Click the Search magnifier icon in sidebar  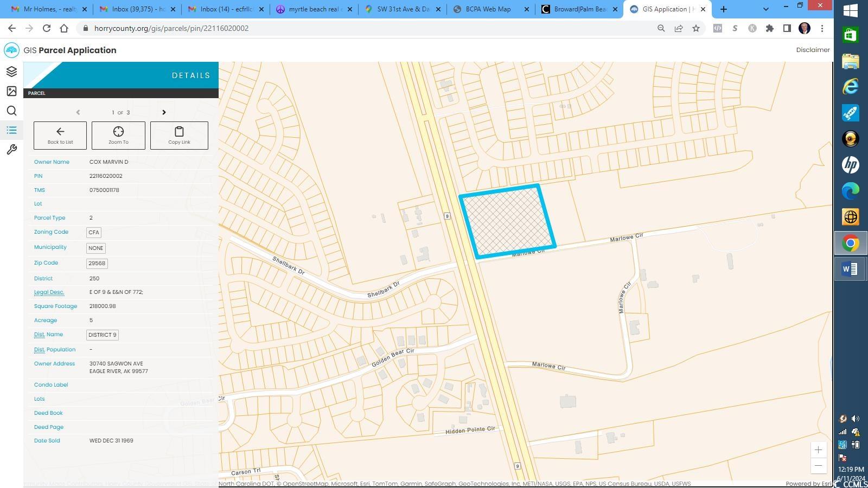click(11, 111)
